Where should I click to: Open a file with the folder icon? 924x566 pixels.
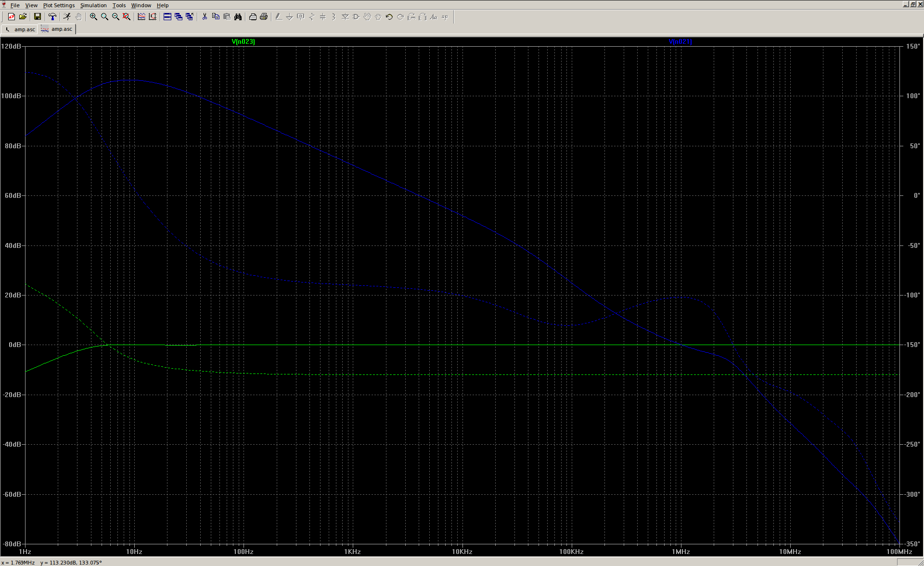[23, 17]
